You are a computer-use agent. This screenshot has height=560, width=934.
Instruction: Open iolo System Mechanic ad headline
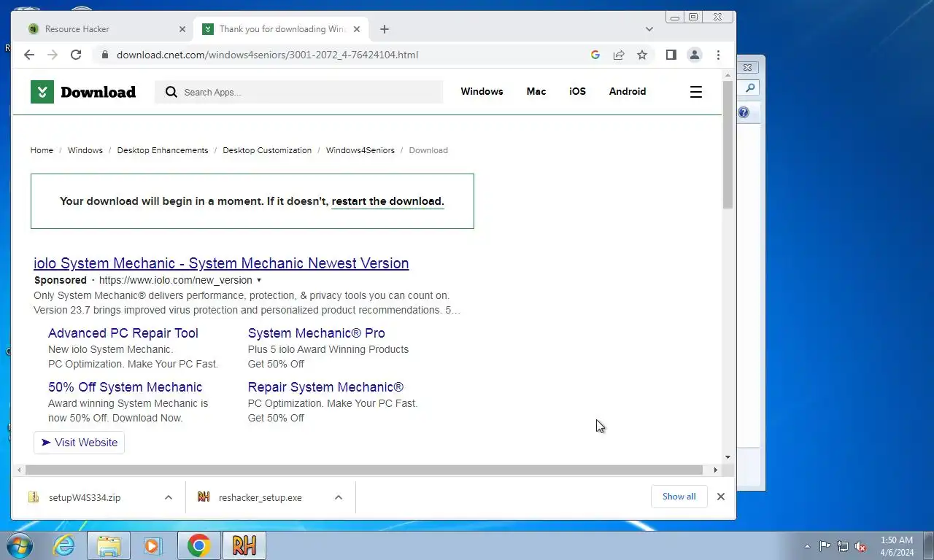pyautogui.click(x=221, y=263)
